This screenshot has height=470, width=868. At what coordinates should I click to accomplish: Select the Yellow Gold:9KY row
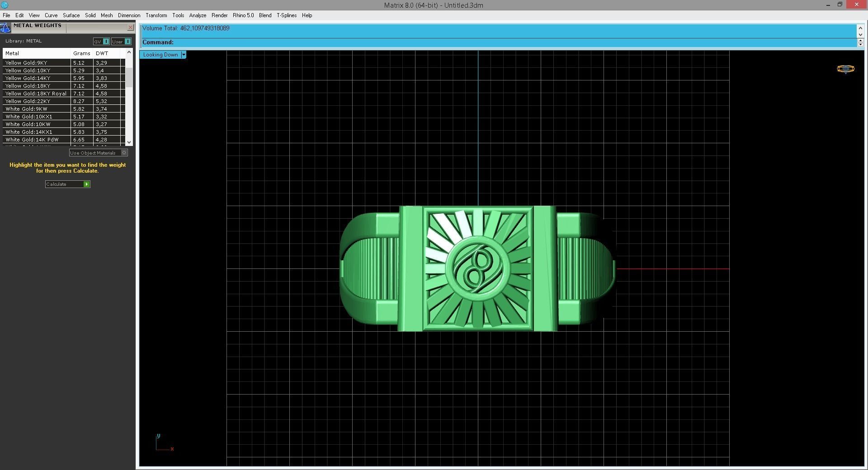click(64, 63)
